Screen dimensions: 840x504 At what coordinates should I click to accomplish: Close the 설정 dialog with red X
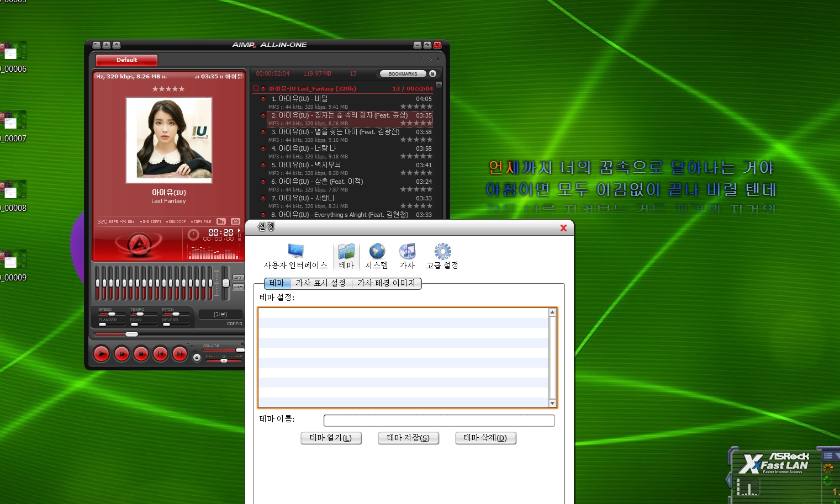[563, 228]
